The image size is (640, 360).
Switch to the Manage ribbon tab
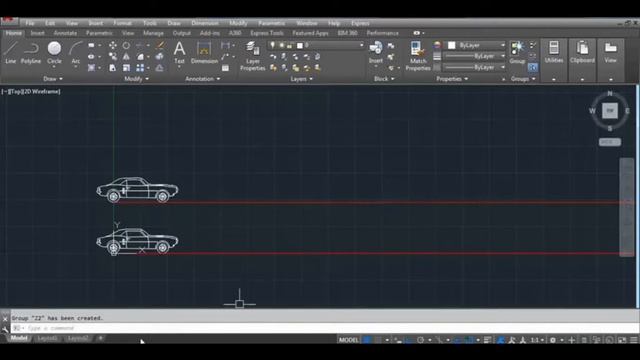(x=153, y=33)
